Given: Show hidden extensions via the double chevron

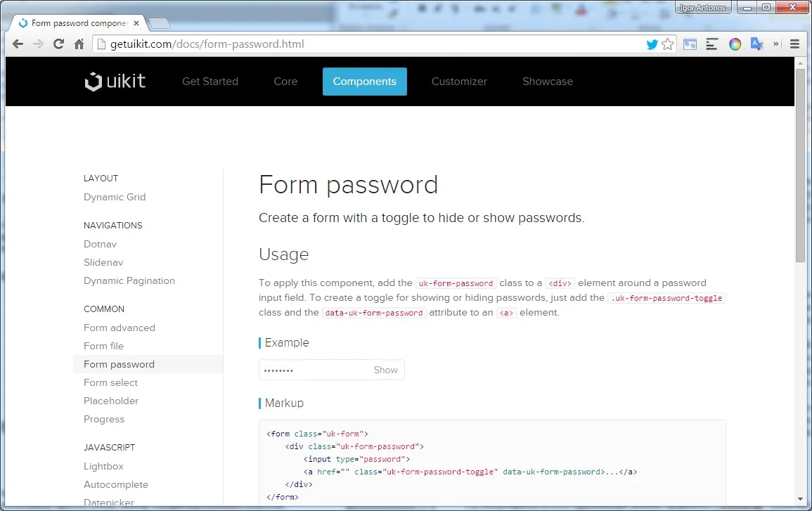Looking at the screenshot, I should point(775,44).
